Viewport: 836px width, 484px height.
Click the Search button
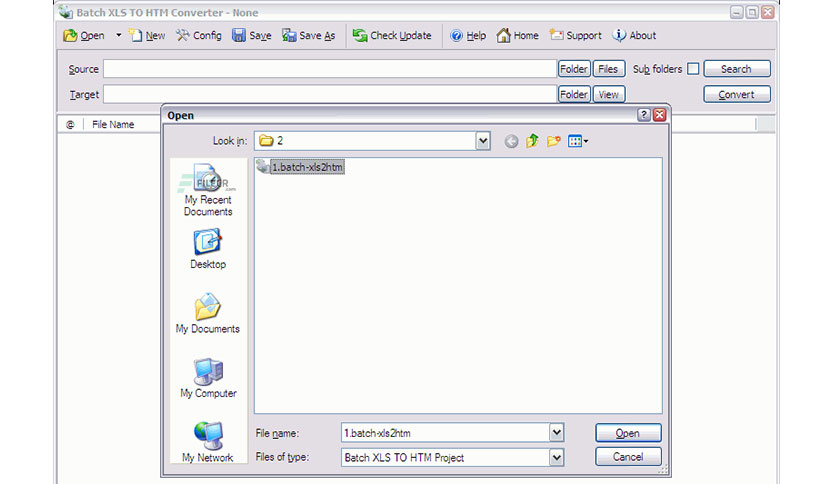click(736, 69)
